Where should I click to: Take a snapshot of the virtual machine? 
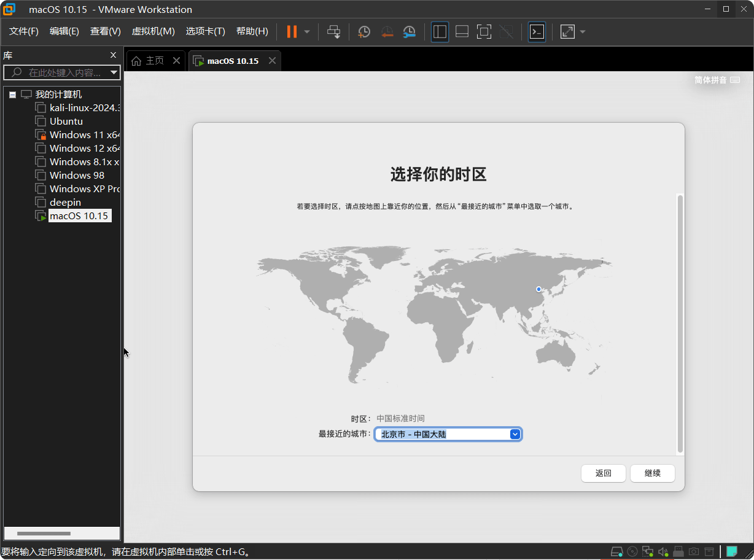(363, 31)
